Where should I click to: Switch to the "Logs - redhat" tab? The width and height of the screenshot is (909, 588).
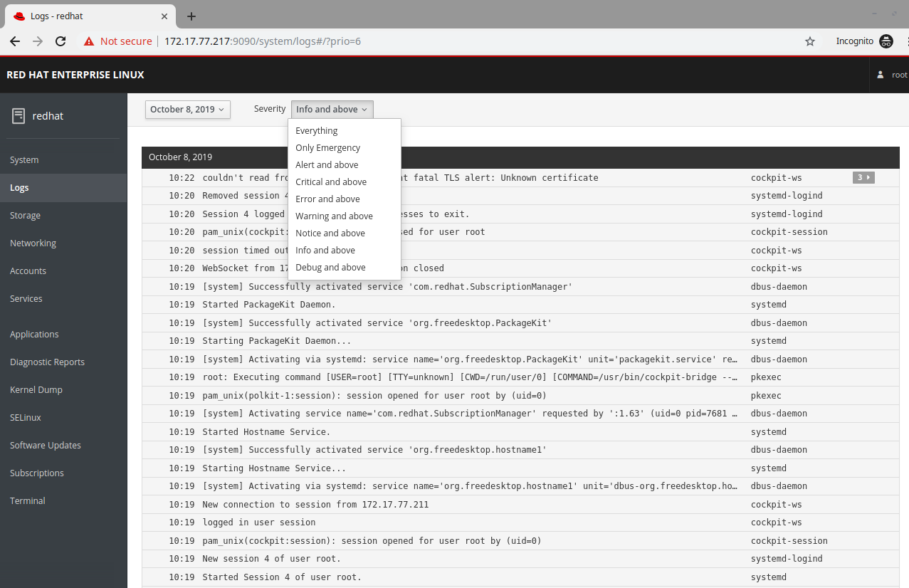[85, 16]
